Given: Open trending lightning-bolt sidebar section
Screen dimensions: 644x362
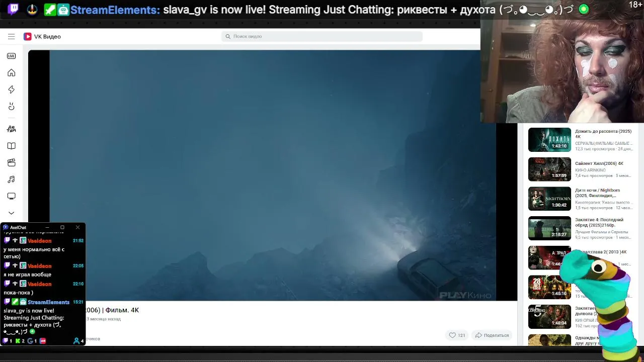Looking at the screenshot, I should click(11, 89).
